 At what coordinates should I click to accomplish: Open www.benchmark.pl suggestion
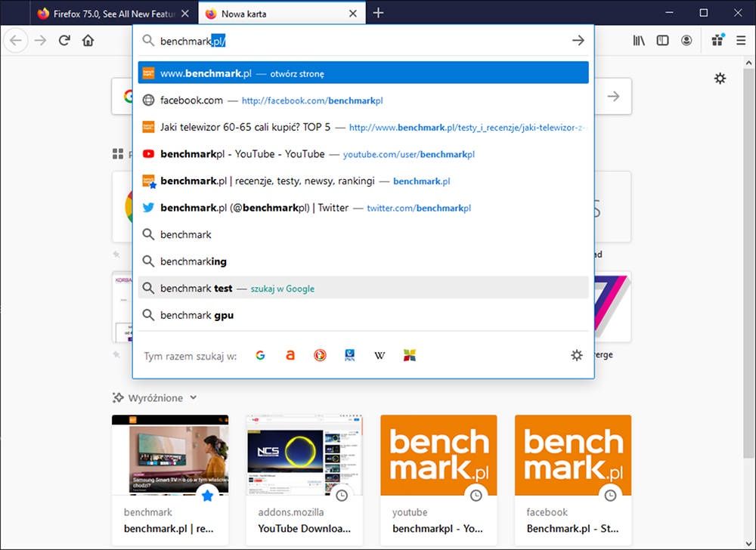click(363, 73)
